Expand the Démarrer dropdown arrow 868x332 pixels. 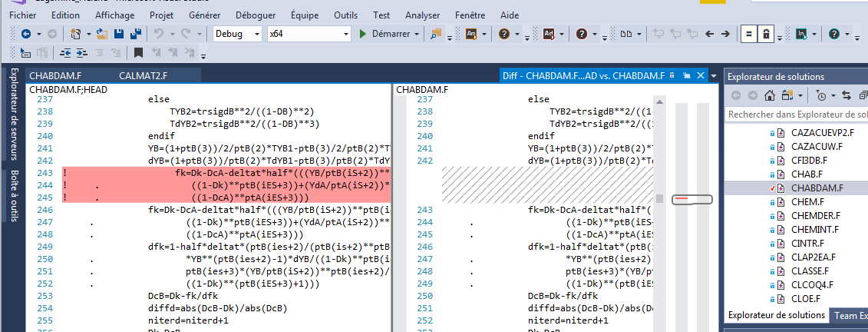pos(416,35)
